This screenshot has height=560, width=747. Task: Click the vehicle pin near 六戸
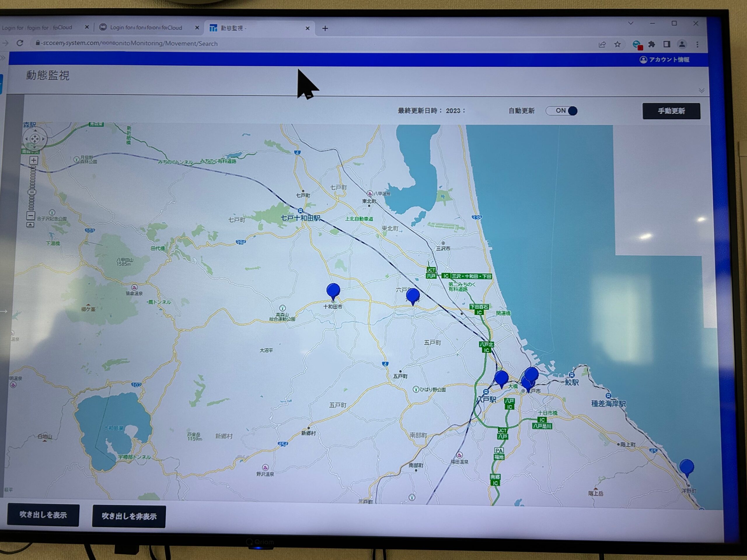[x=413, y=296]
